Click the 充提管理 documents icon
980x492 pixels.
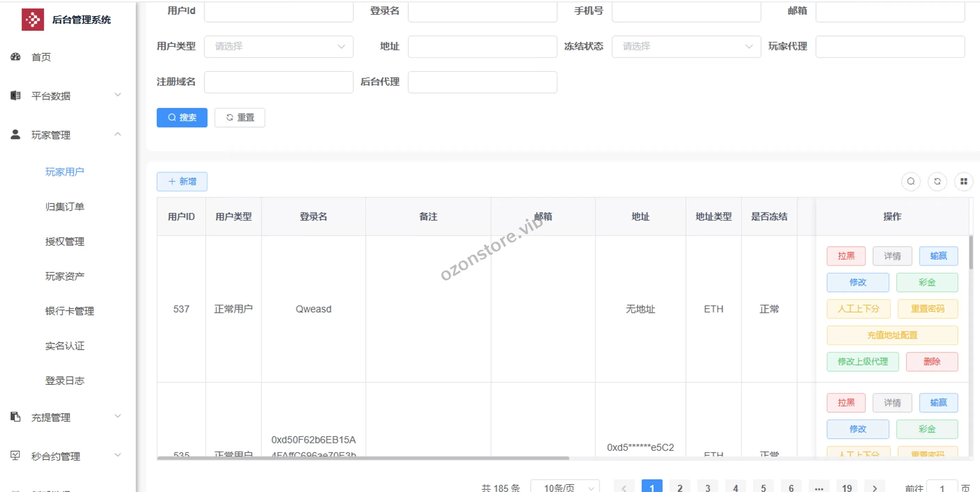point(16,417)
